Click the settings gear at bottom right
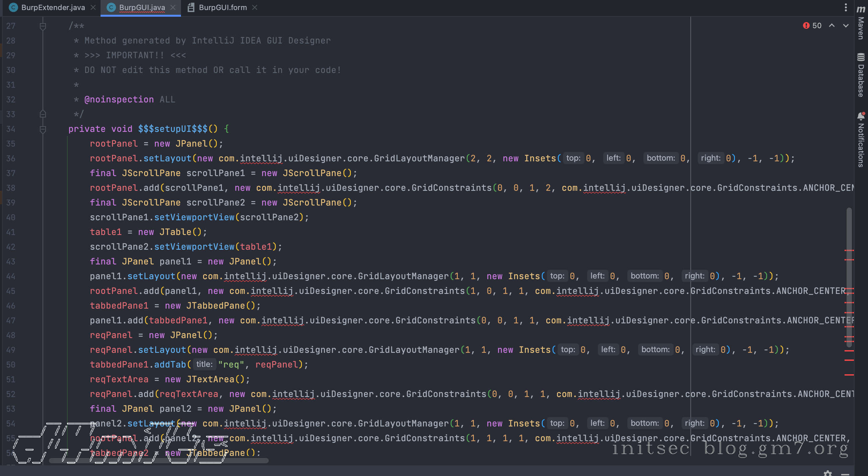 click(827, 473)
